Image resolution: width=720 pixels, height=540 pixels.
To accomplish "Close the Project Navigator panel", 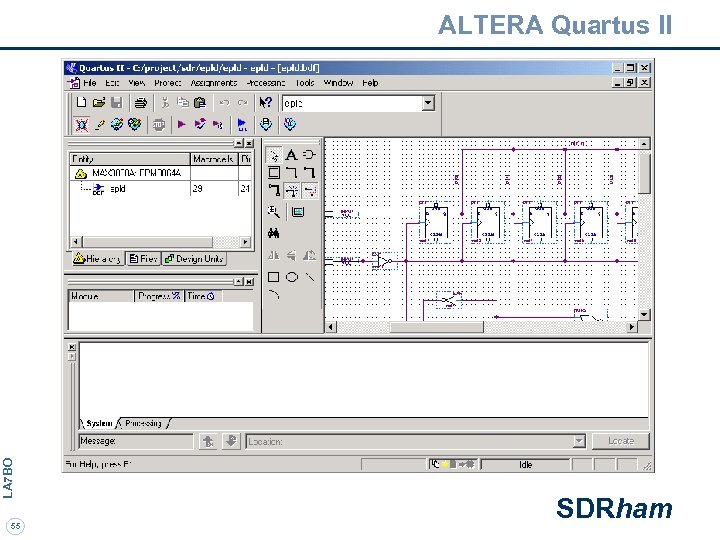I will coord(248,144).
